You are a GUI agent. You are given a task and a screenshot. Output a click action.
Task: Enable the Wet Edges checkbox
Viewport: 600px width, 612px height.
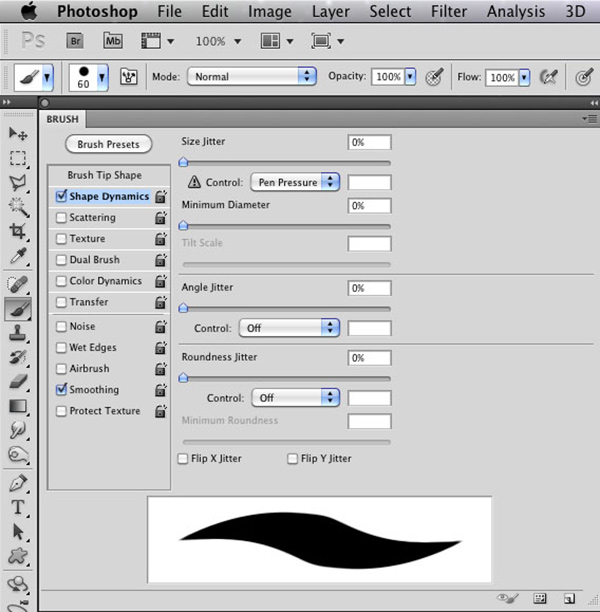tap(61, 347)
